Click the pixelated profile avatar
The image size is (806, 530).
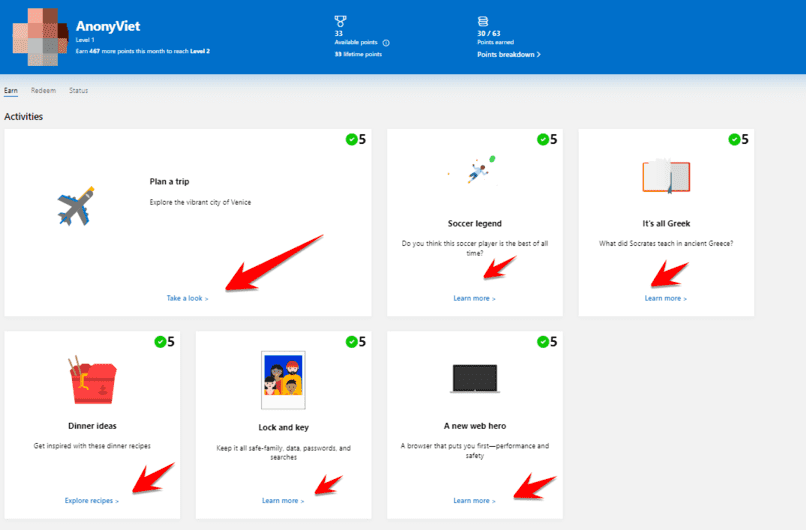(40, 37)
